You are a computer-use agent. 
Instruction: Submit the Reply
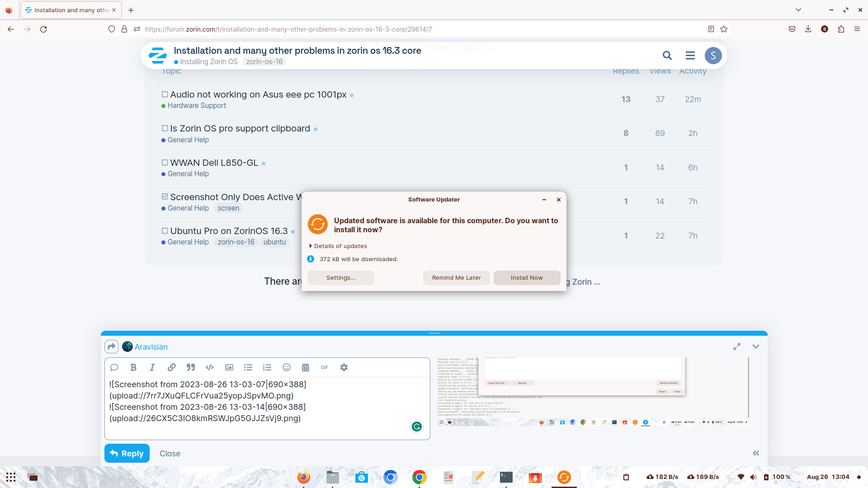point(127,453)
